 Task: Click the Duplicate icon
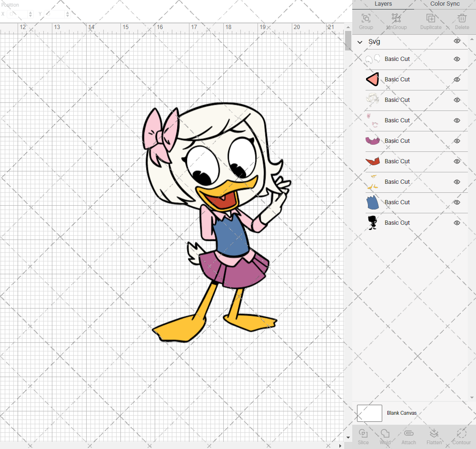pyautogui.click(x=430, y=18)
